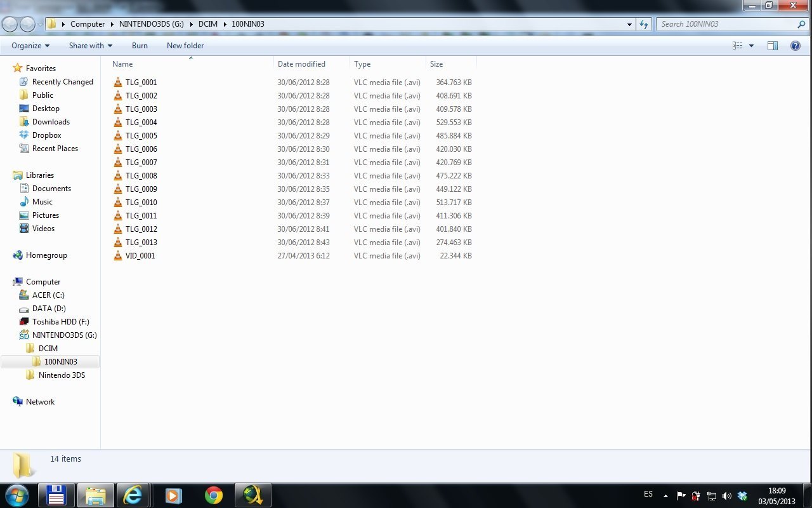Expand the address bar history dropdown

(x=629, y=24)
